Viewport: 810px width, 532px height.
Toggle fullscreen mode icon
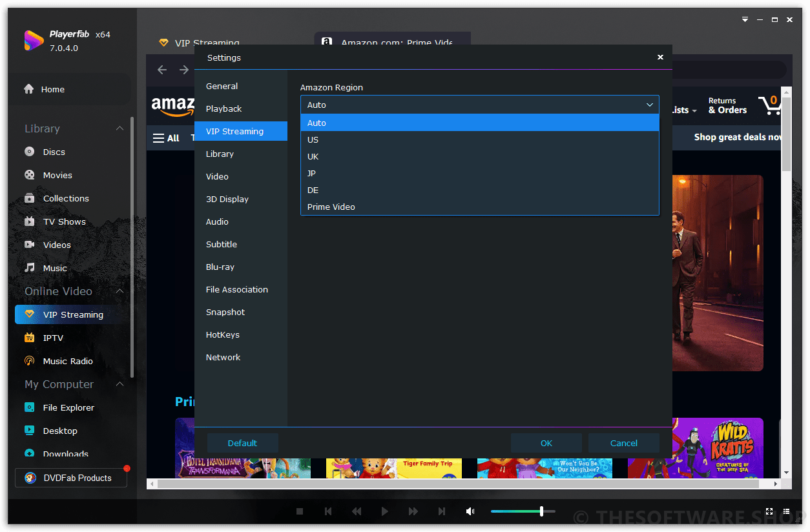pos(769,511)
